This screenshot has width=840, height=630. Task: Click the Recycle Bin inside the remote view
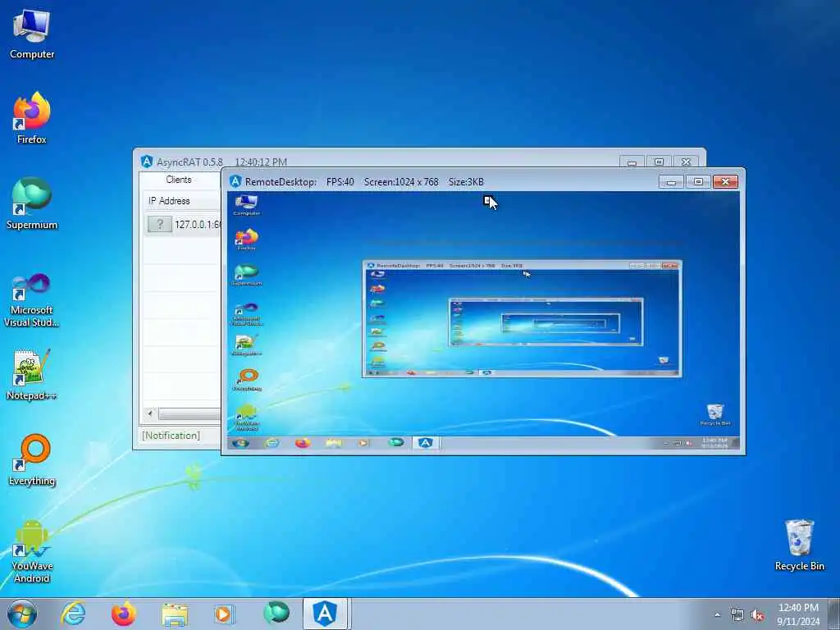tap(715, 415)
